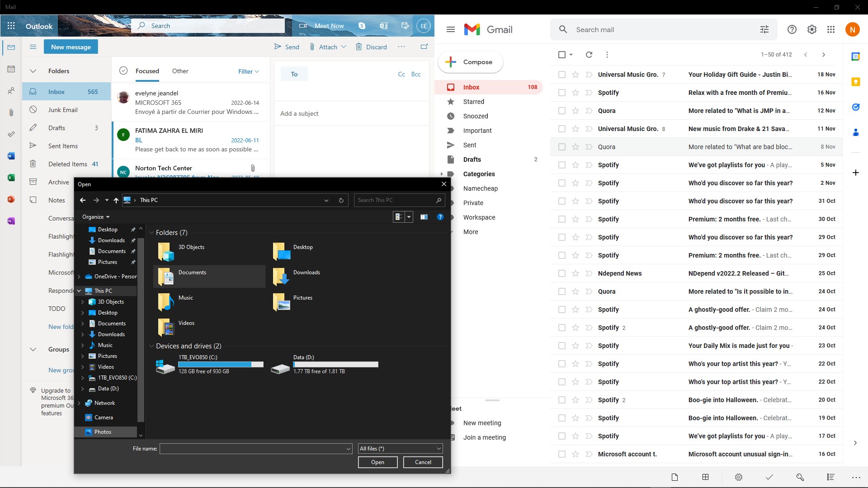Open advanced search filters icon in Gmail search bar

pos(764,29)
